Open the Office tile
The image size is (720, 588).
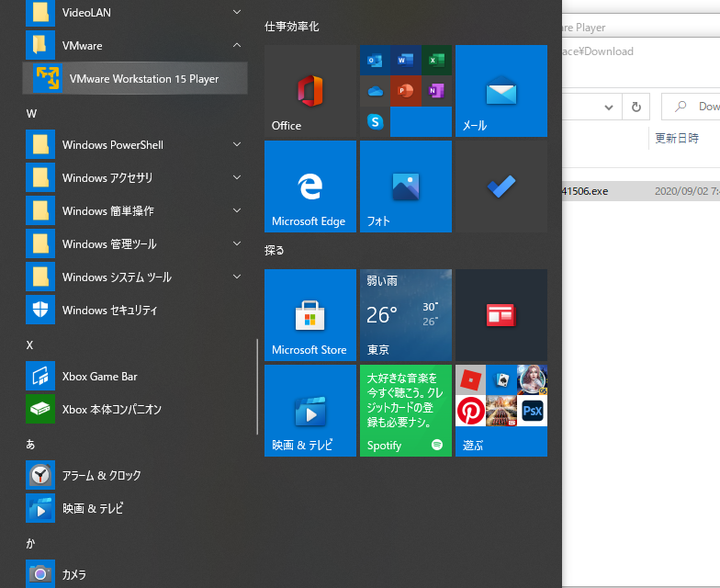pyautogui.click(x=310, y=91)
